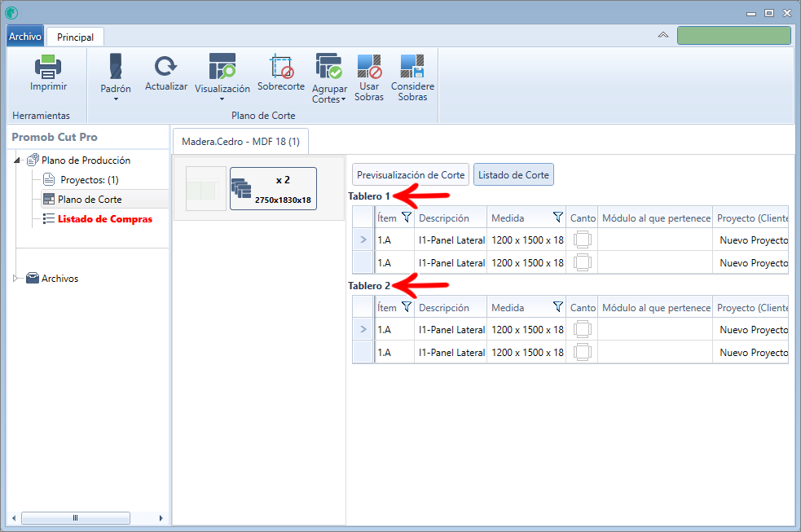The width and height of the screenshot is (801, 532).
Task: Click the Usar Sobras icon
Action: (369, 66)
